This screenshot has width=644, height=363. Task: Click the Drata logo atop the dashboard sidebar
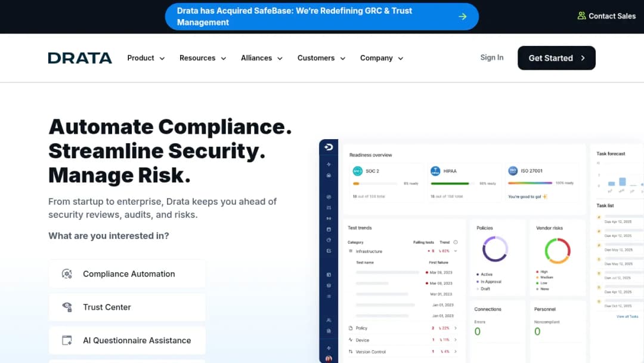pyautogui.click(x=329, y=147)
